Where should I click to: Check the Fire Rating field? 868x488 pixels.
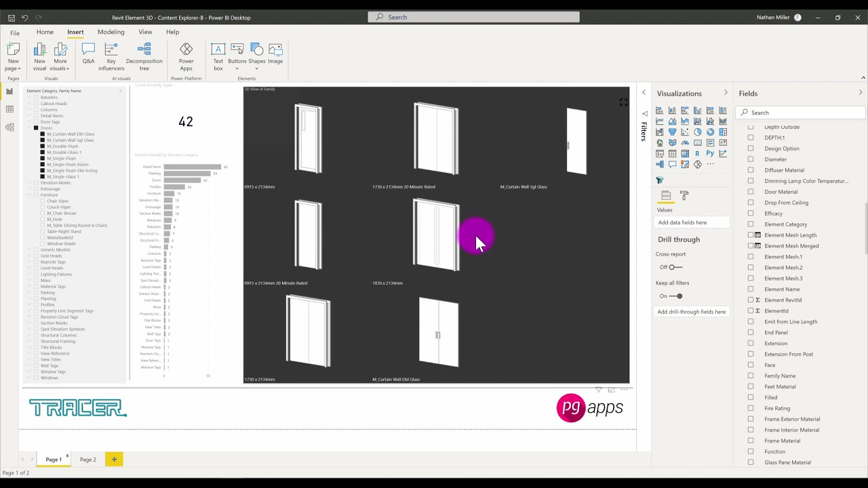(751, 408)
